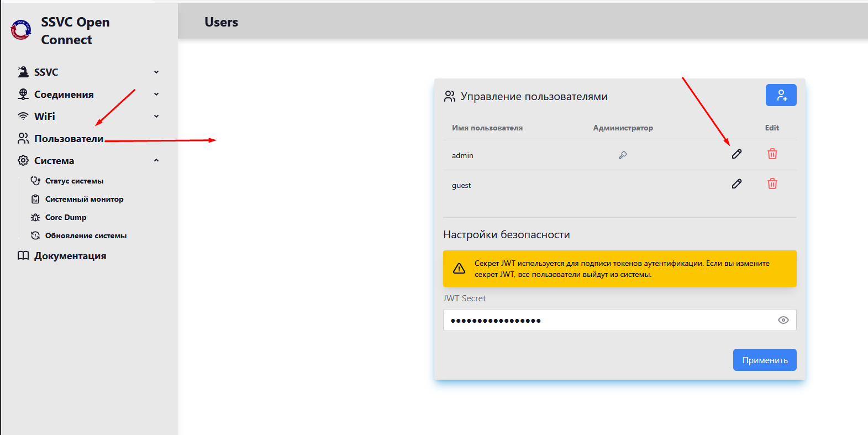This screenshot has height=435, width=868.
Task: Open Core Dump page
Action: (66, 217)
